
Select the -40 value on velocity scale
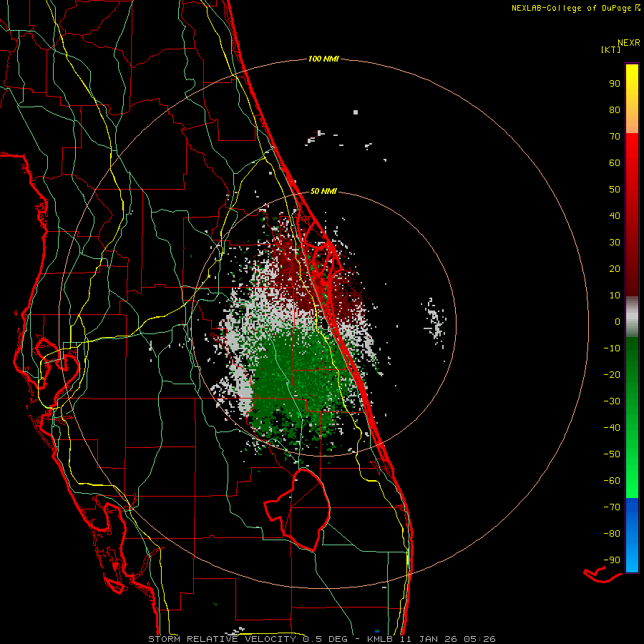point(612,428)
